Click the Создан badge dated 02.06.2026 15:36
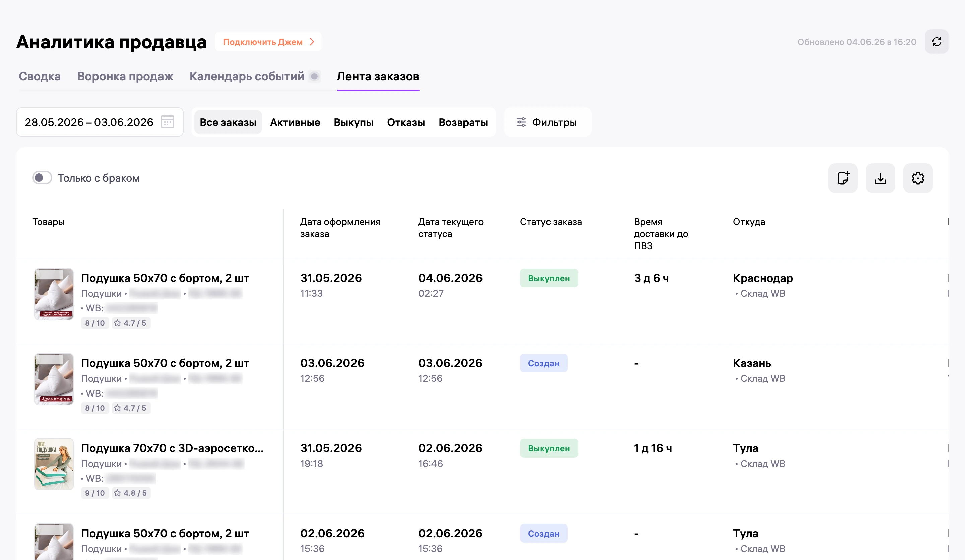The height and width of the screenshot is (560, 965). pyautogui.click(x=543, y=533)
